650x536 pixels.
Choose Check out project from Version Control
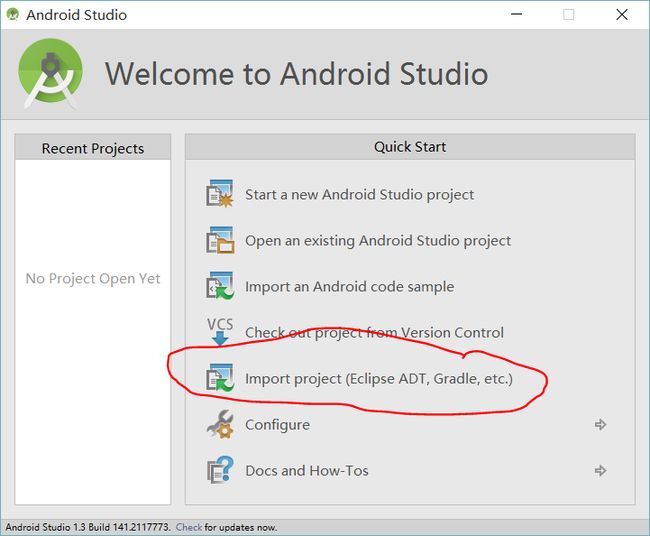[374, 332]
